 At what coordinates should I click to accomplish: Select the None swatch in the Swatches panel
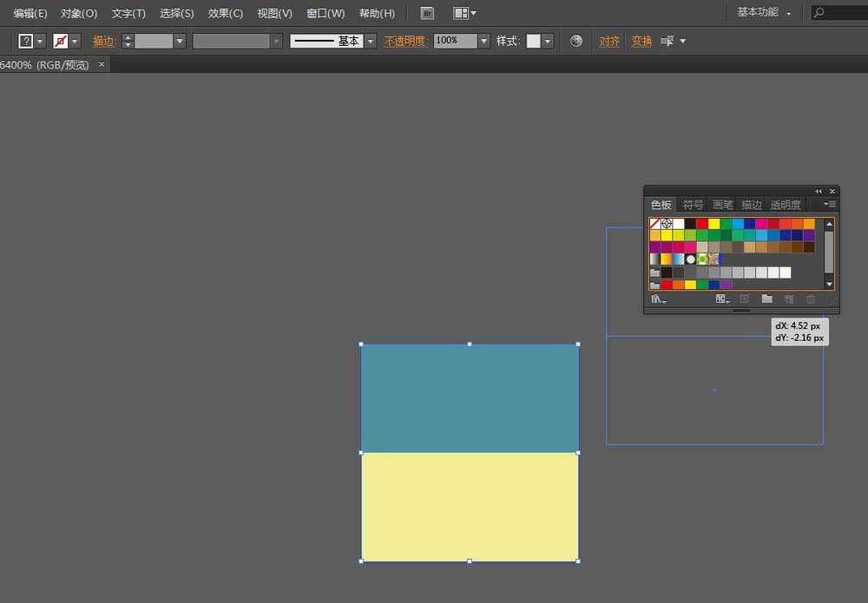(x=655, y=224)
